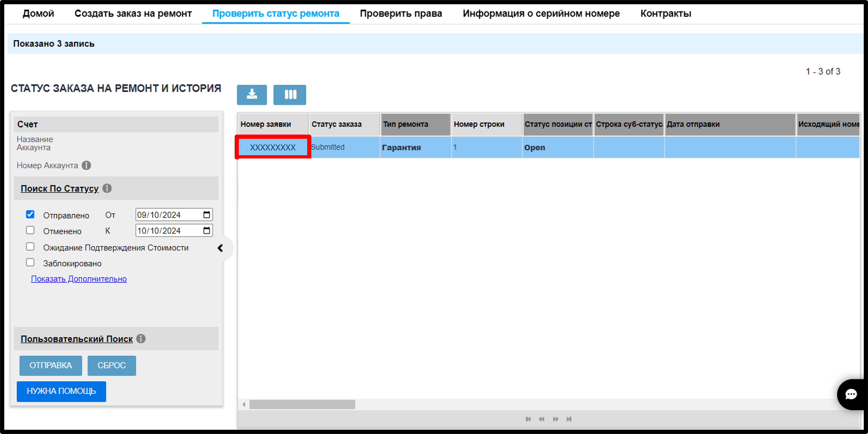The image size is (868, 434).
Task: Sort by Статус позиции column header
Action: point(558,124)
